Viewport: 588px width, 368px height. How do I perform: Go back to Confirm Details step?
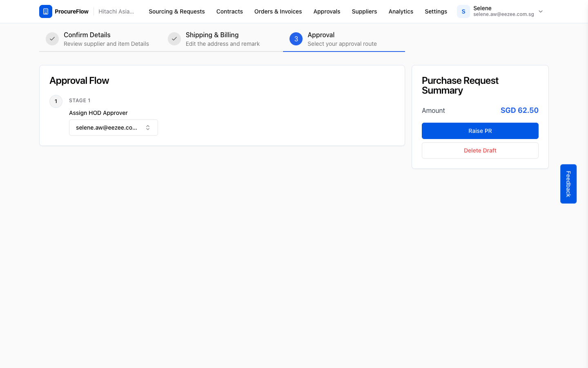tap(87, 35)
